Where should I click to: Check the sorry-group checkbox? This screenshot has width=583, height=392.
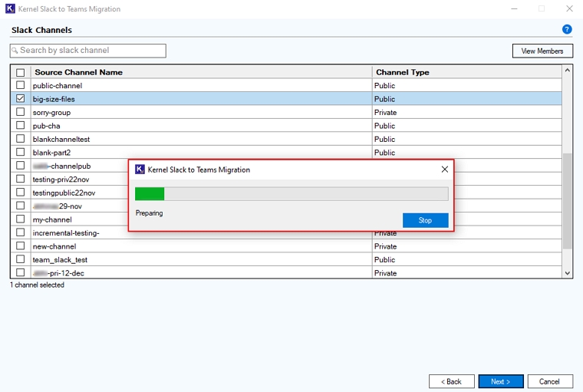(x=21, y=112)
